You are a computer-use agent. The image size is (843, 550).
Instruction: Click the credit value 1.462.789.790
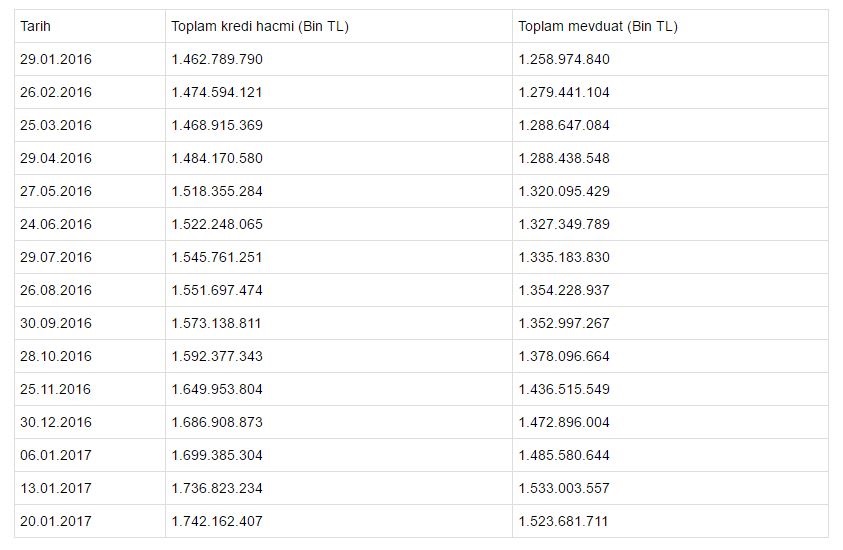[217, 60]
